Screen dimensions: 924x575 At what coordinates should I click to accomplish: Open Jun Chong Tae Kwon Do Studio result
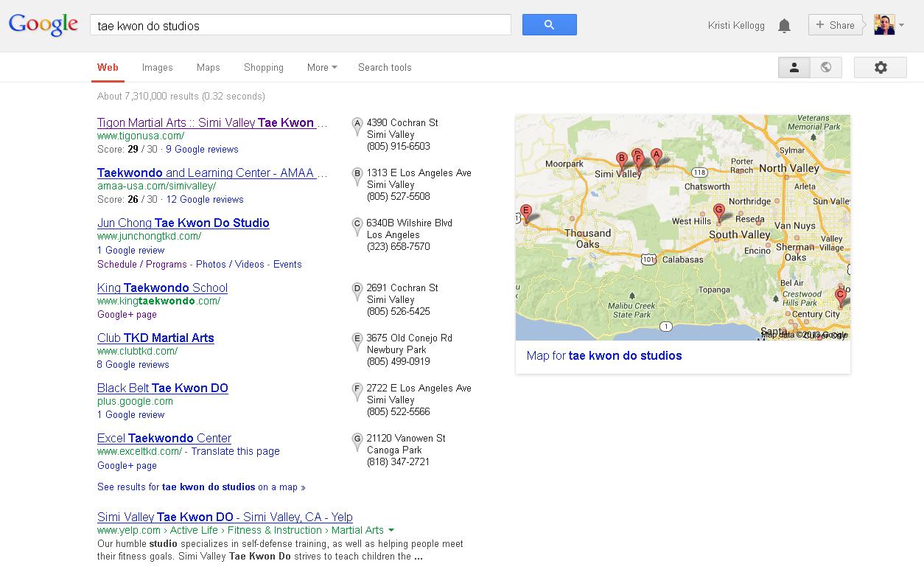(183, 223)
